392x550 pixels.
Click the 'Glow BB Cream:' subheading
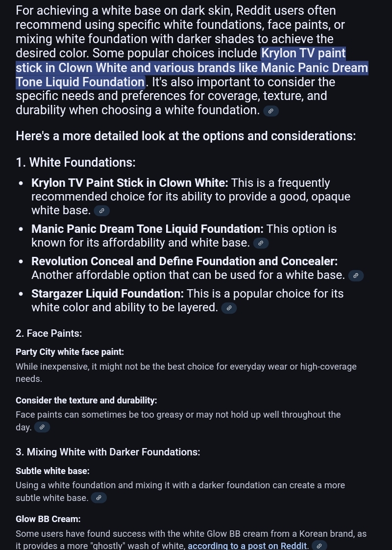coord(48,519)
